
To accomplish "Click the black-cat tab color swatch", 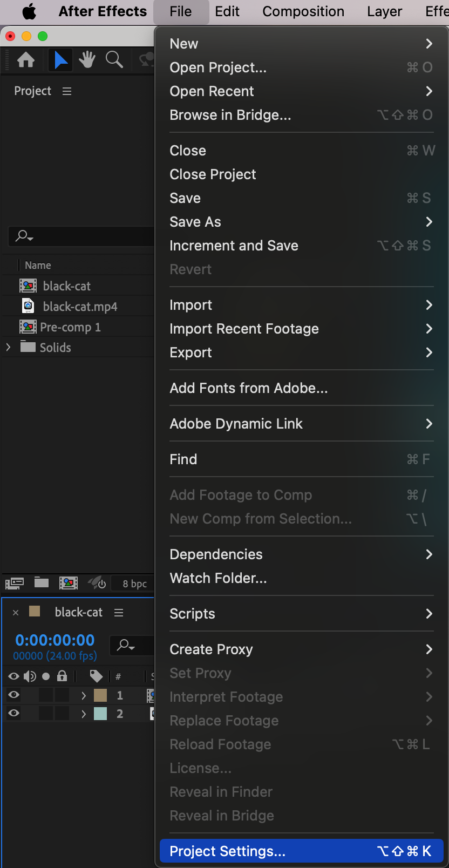I will tap(35, 611).
